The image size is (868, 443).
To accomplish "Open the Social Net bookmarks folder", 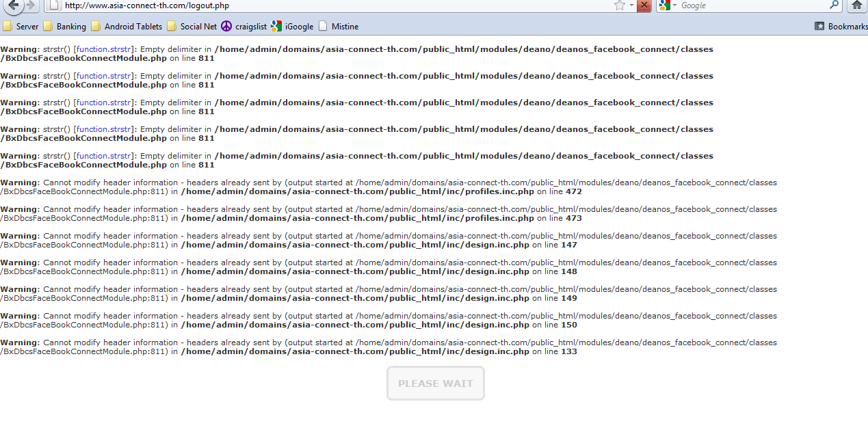I will tap(192, 27).
